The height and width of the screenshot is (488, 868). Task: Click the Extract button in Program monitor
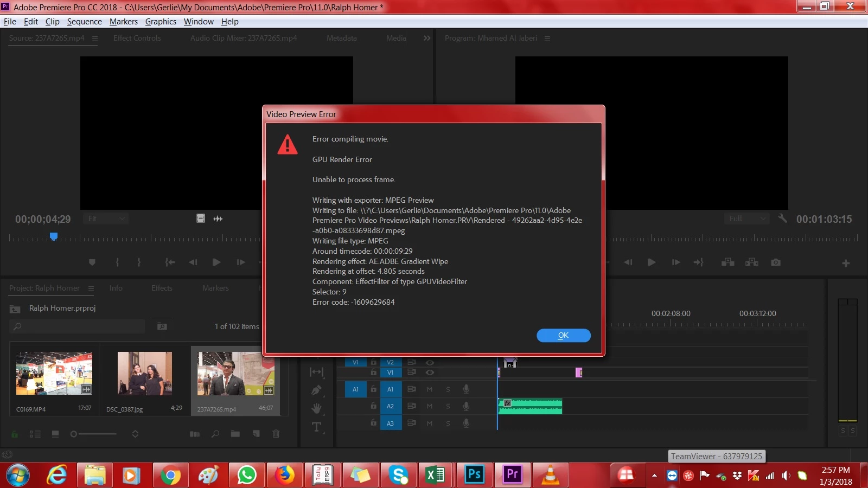(752, 262)
